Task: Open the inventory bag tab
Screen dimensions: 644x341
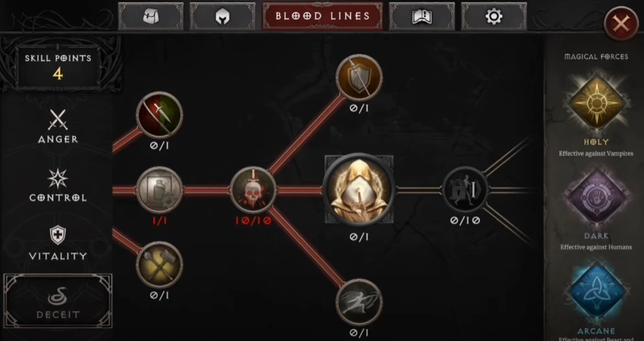Action: pos(151,16)
